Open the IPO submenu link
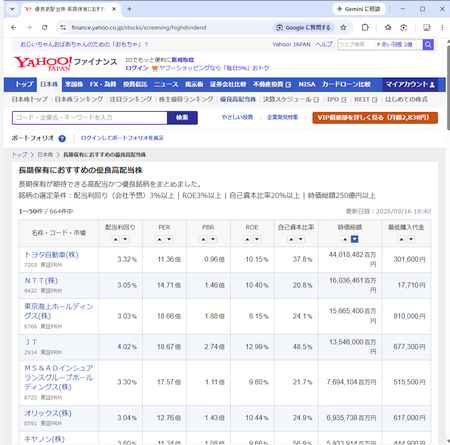450x445 pixels. point(336,99)
